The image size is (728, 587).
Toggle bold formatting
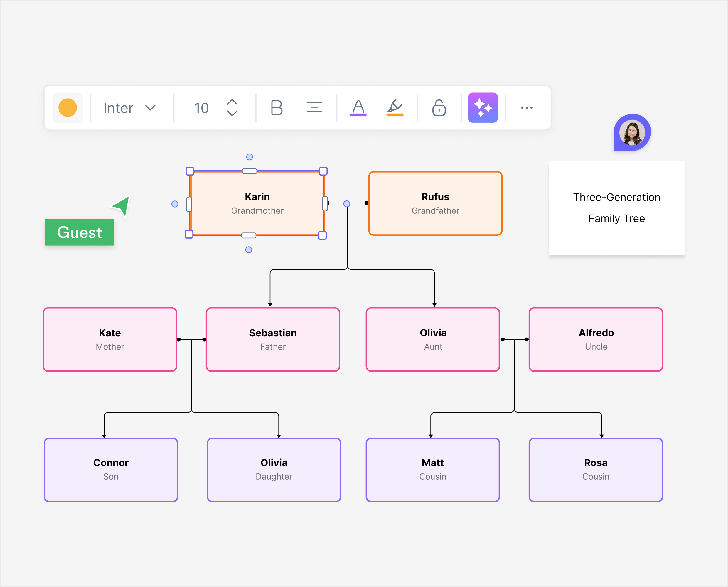277,108
